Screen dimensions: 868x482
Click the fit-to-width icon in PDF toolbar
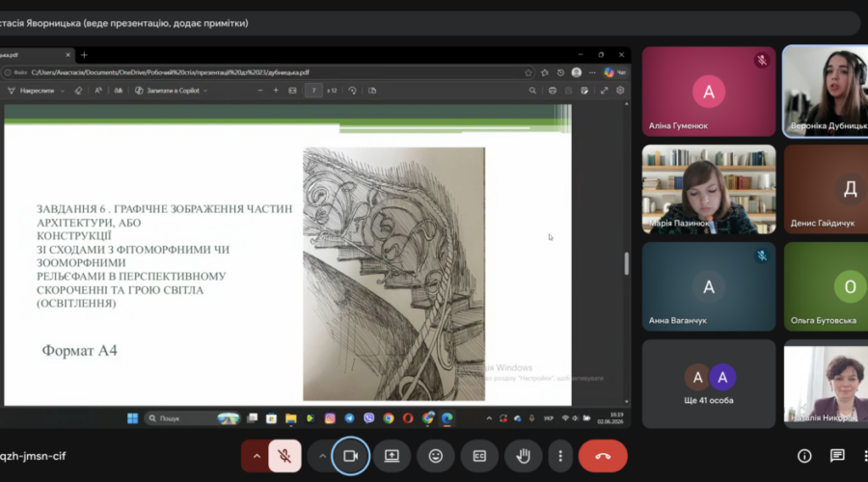pos(292,91)
